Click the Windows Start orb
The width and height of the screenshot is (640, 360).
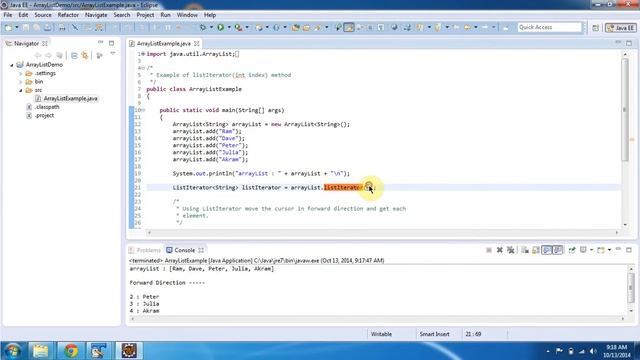click(12, 351)
